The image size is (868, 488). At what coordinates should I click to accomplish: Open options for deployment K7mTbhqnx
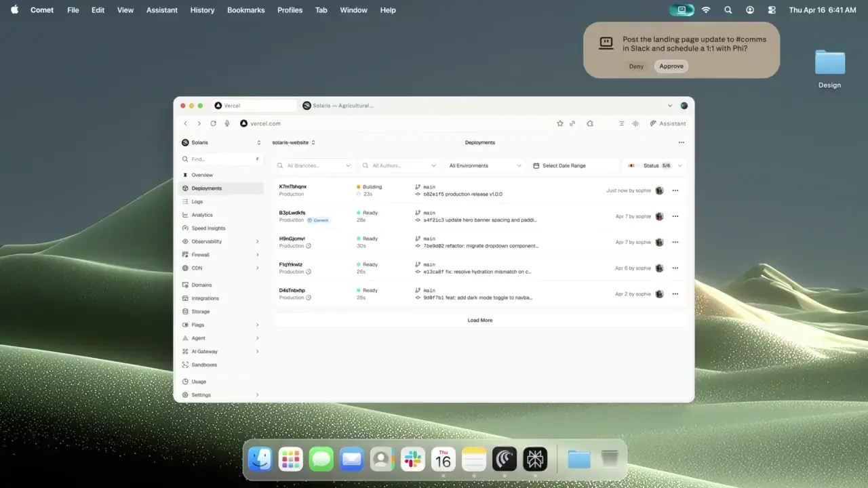[x=675, y=190]
